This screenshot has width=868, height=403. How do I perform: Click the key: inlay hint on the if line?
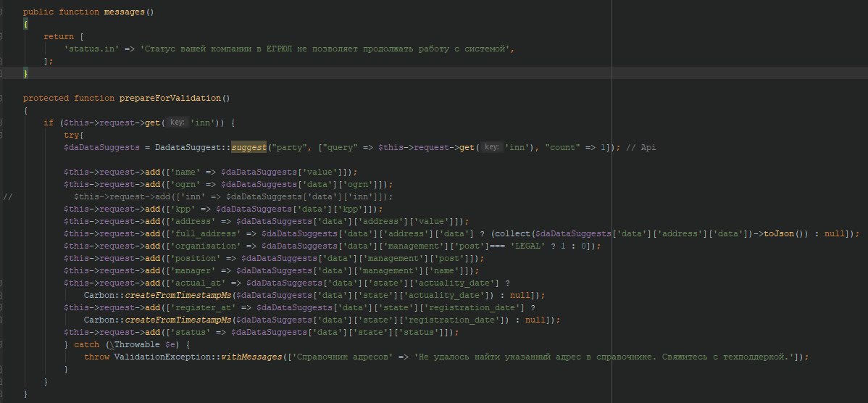(177, 123)
